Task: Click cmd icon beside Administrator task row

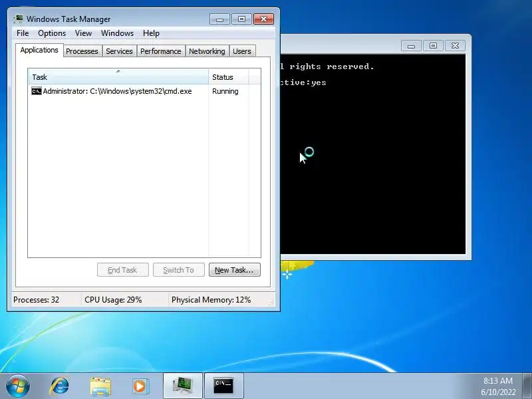Action: [37, 91]
